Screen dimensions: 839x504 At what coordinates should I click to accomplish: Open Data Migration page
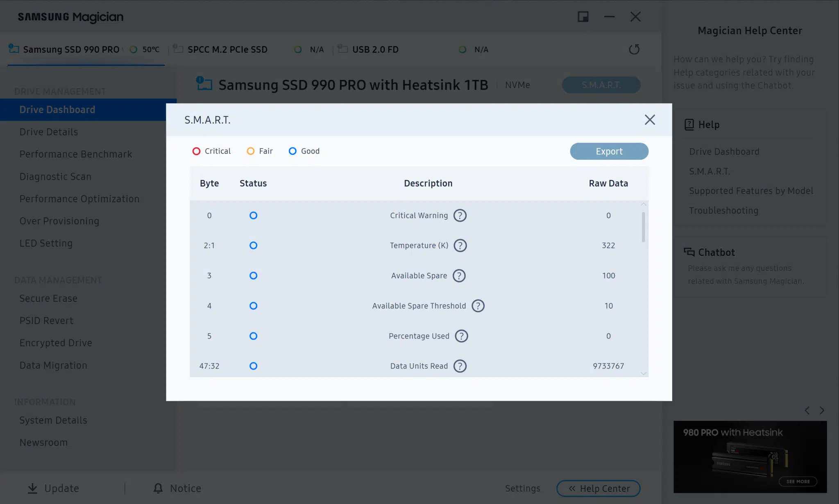pos(53,365)
